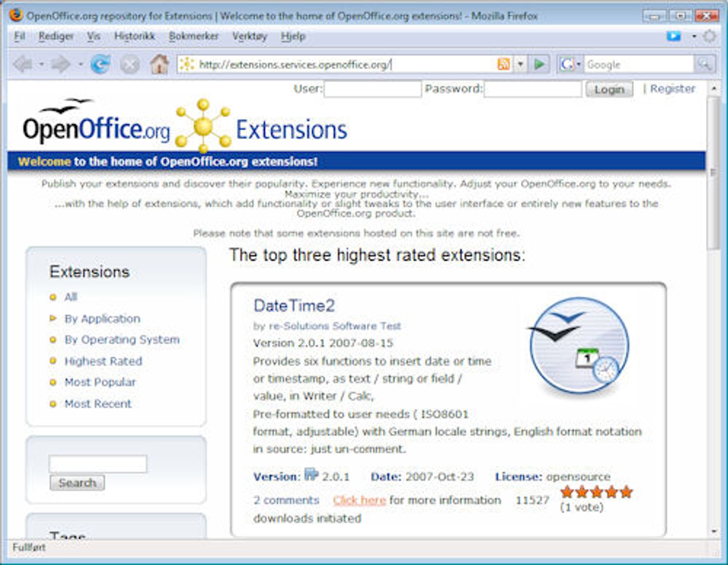Open the All extensions link
728x565 pixels.
pyautogui.click(x=71, y=297)
